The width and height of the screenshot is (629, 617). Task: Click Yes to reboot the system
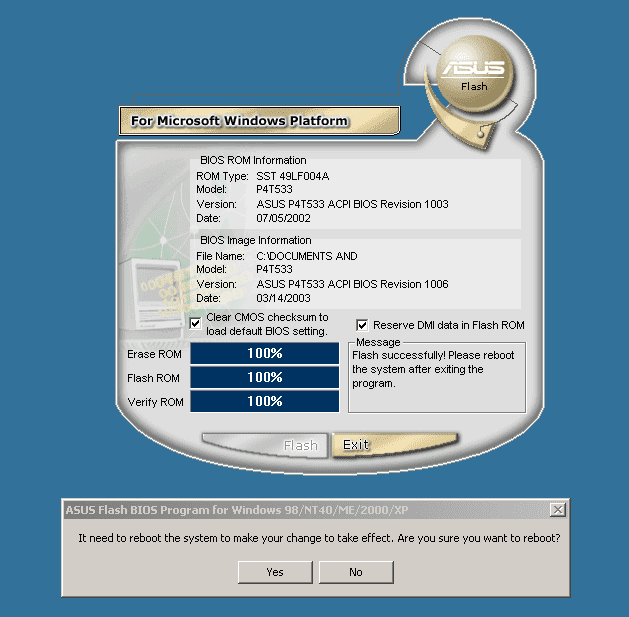pos(275,572)
